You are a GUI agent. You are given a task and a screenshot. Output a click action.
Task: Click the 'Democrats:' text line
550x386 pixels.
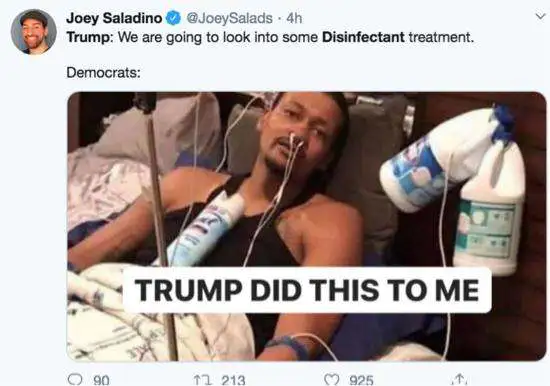(103, 73)
